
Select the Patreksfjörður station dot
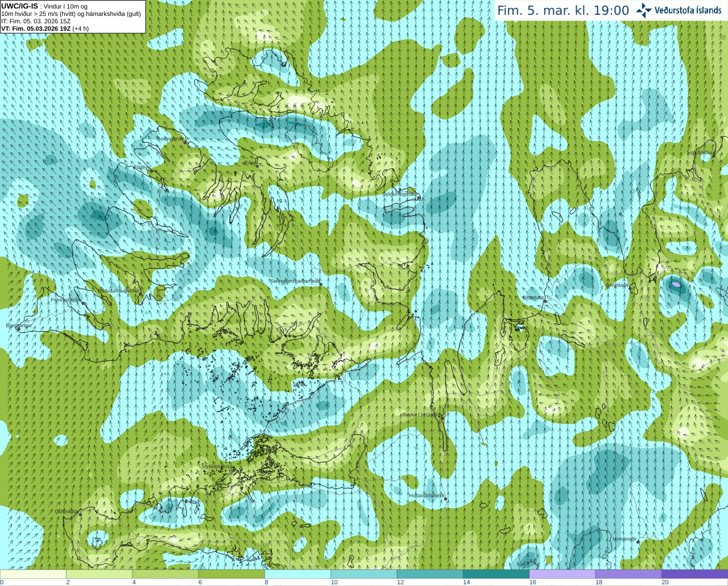coord(83,303)
